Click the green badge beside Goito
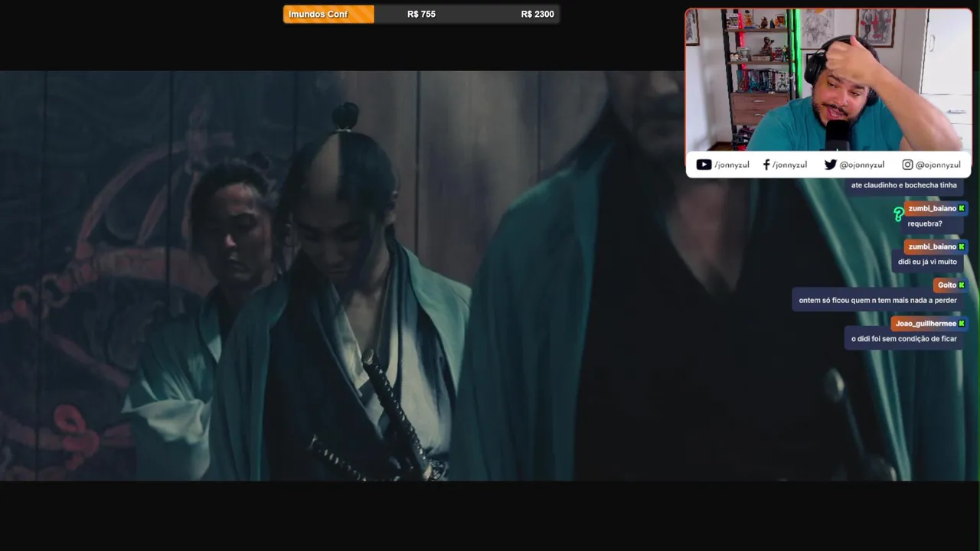The width and height of the screenshot is (980, 551). (x=962, y=285)
